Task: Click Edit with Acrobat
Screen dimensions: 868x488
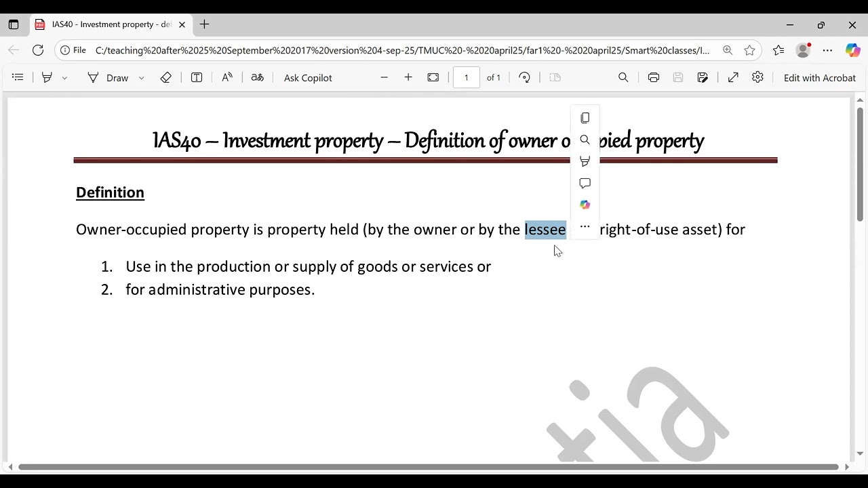Action: pyautogui.click(x=820, y=78)
